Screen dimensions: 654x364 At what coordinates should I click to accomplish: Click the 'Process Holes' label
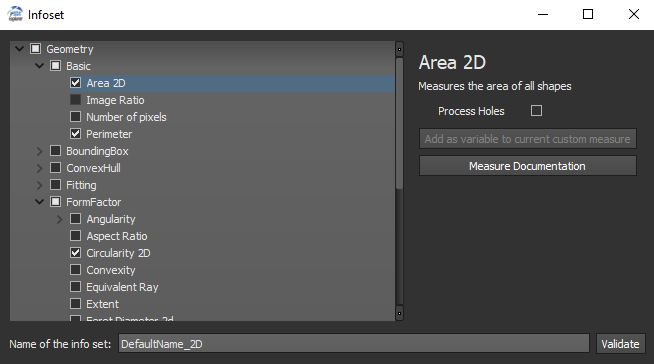471,111
